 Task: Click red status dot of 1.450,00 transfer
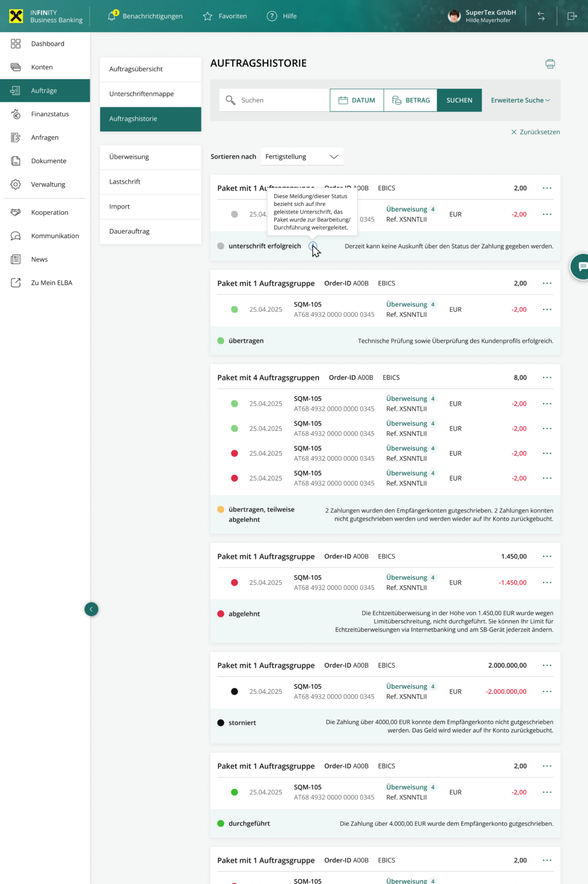click(234, 583)
